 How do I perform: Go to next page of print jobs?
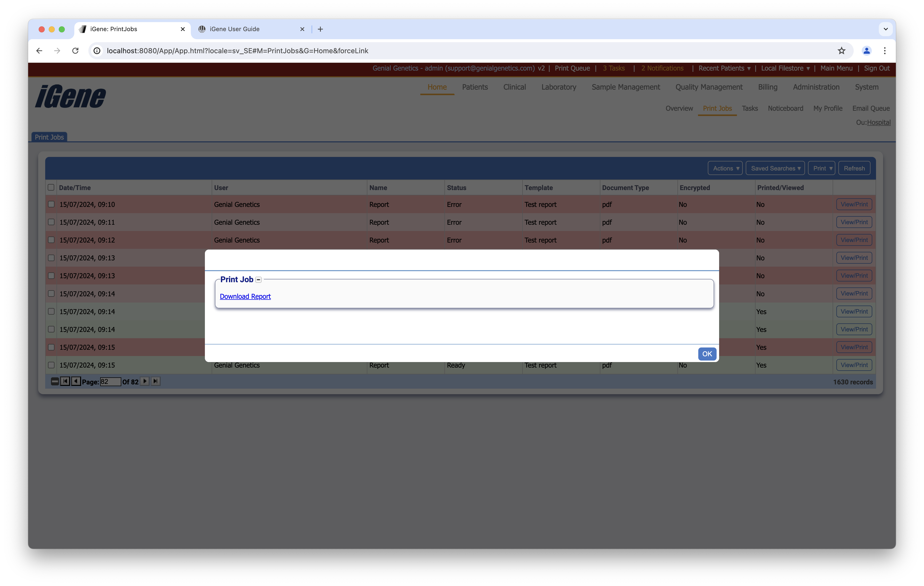click(145, 381)
